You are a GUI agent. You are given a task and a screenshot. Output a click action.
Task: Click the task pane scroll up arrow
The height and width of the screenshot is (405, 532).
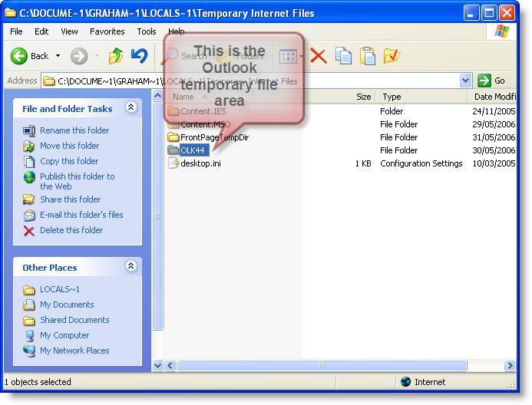pyautogui.click(x=158, y=96)
